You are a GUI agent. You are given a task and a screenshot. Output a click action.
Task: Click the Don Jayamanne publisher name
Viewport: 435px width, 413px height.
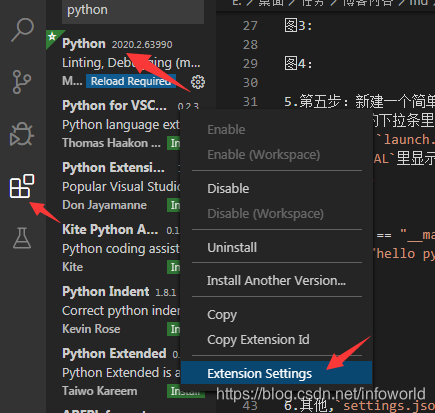click(104, 205)
